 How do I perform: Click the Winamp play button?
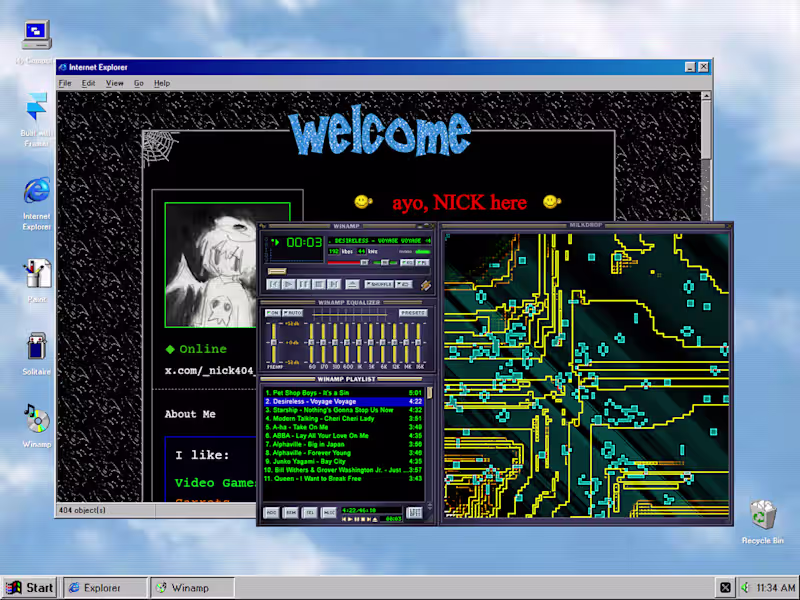point(288,285)
